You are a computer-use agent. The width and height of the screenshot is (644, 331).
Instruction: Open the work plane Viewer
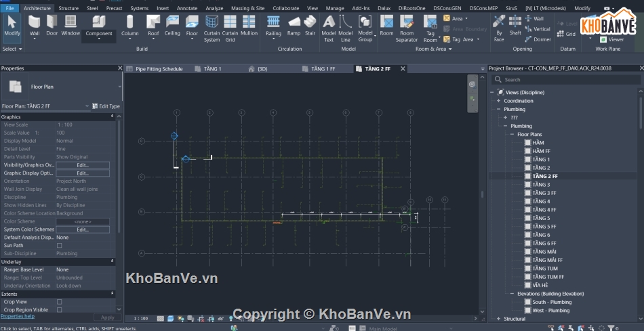click(x=611, y=39)
